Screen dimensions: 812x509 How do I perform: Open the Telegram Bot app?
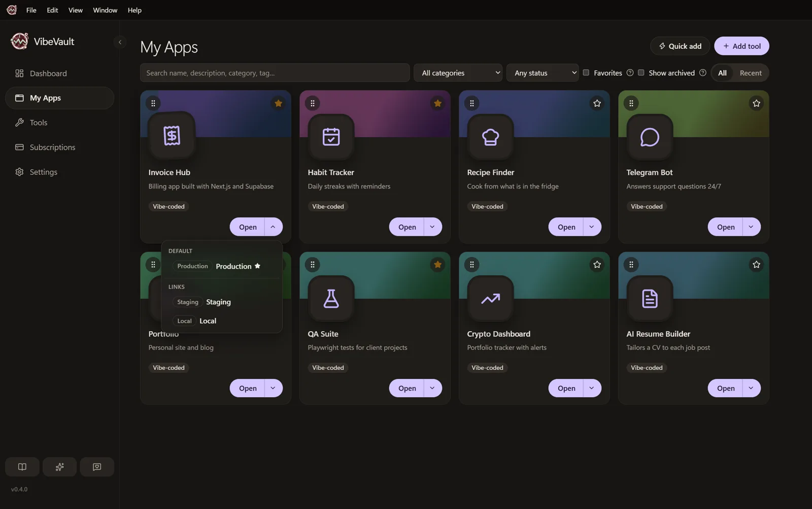pyautogui.click(x=725, y=227)
